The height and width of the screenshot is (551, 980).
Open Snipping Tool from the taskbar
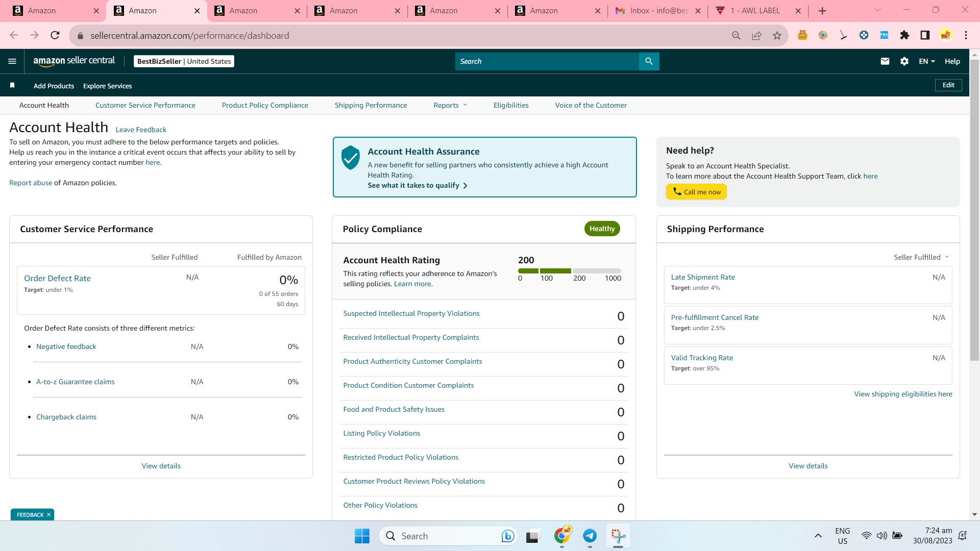click(x=618, y=536)
